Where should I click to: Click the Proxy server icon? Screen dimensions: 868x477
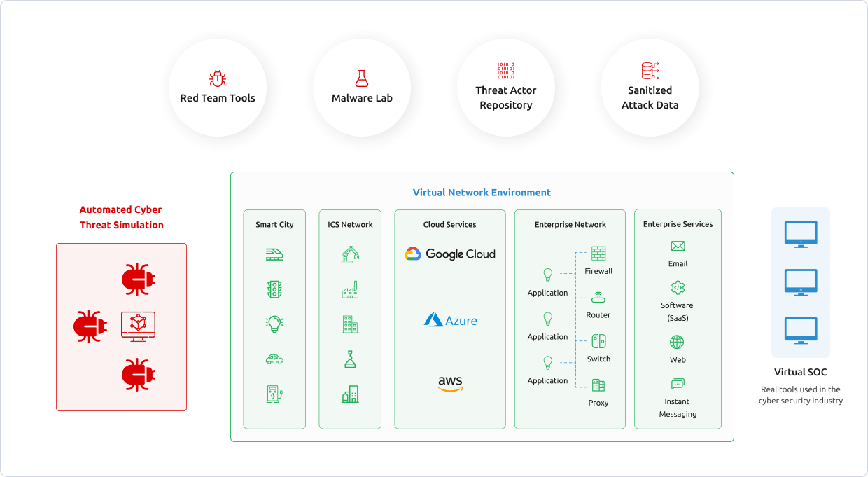point(598,385)
